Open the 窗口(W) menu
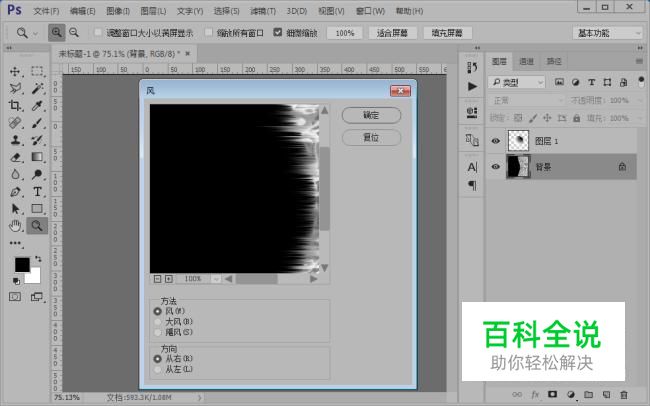 [x=370, y=11]
